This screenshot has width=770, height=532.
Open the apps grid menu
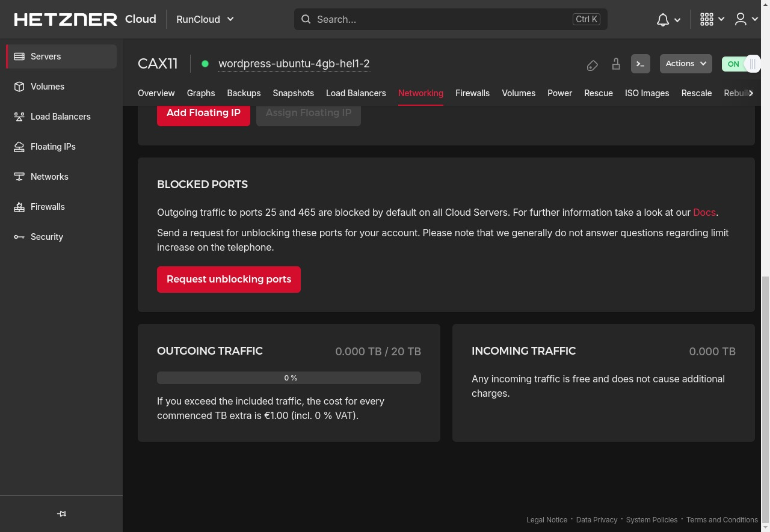(x=712, y=19)
